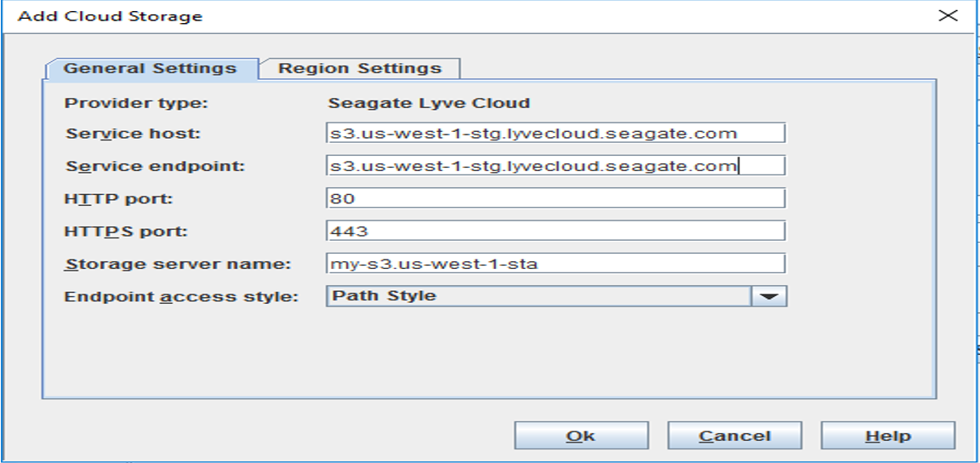Viewport: 980px width, 463px height.
Task: Expand the Endpoint access style dropdown arrow
Action: tap(769, 296)
